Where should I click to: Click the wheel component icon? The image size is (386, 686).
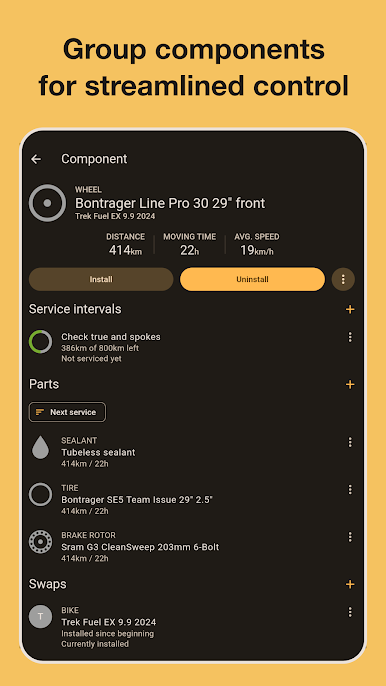coord(47,203)
